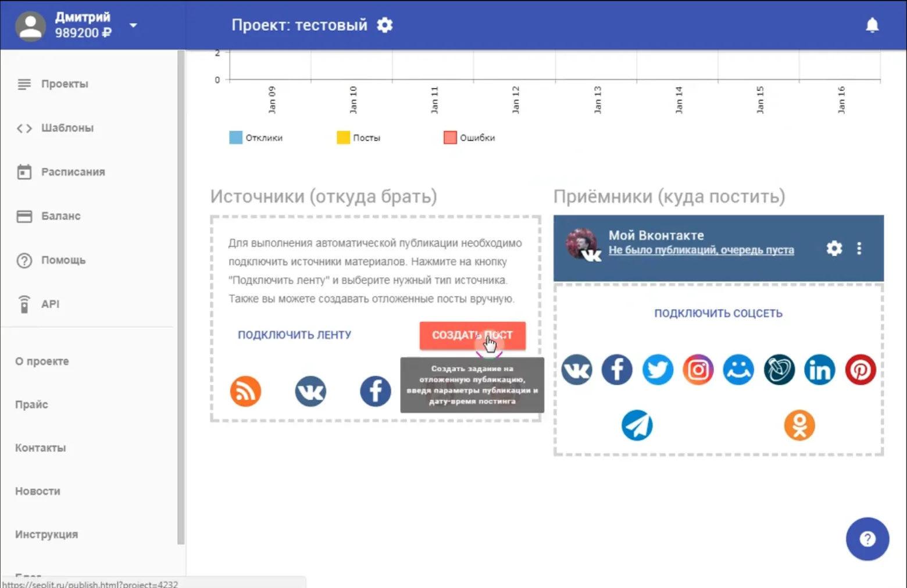Connect the Facebook network in Приёмники

(617, 370)
